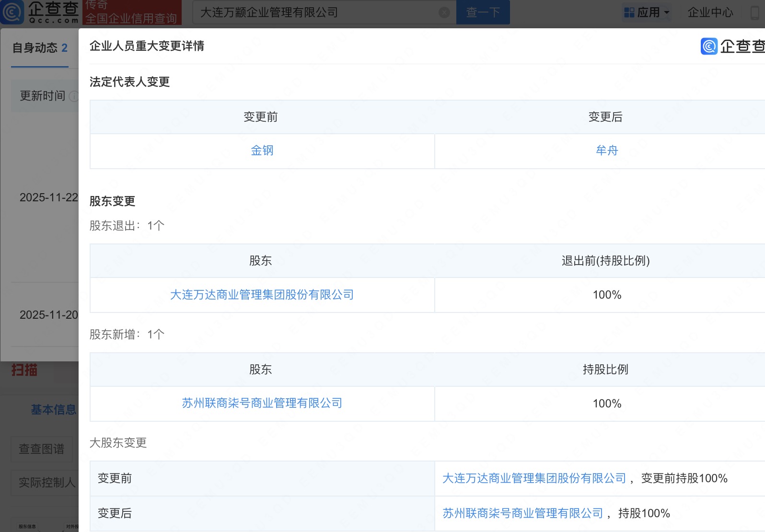Switch to the 自身动态 tab
Image resolution: width=765 pixels, height=532 pixels.
[40, 48]
